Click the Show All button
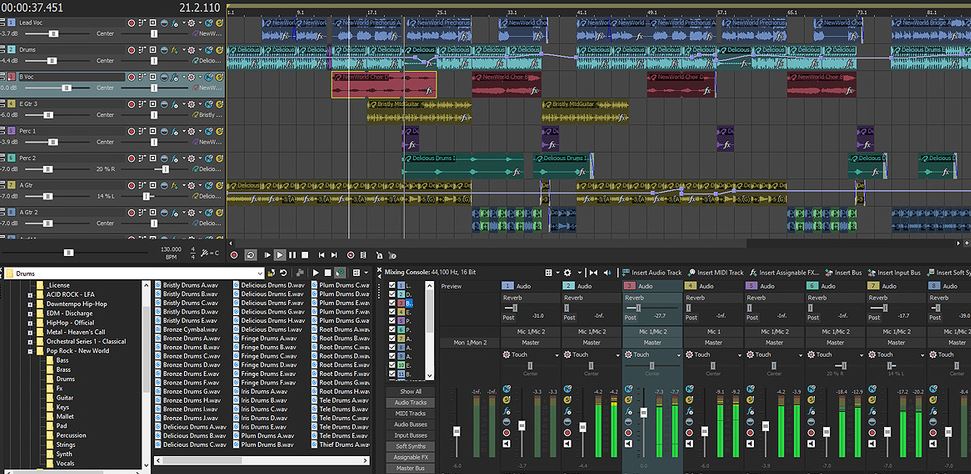971x474 pixels. click(x=411, y=392)
